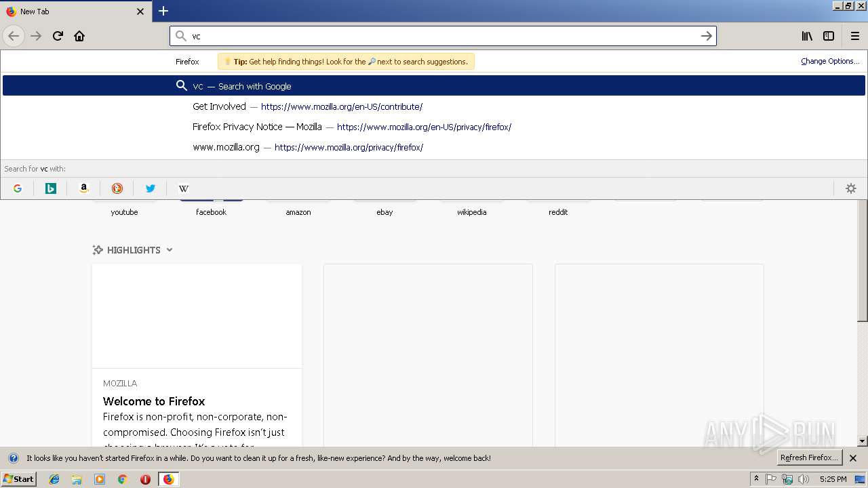The image size is (868, 488).
Task: Go back with the back arrow button
Action: click(x=14, y=36)
